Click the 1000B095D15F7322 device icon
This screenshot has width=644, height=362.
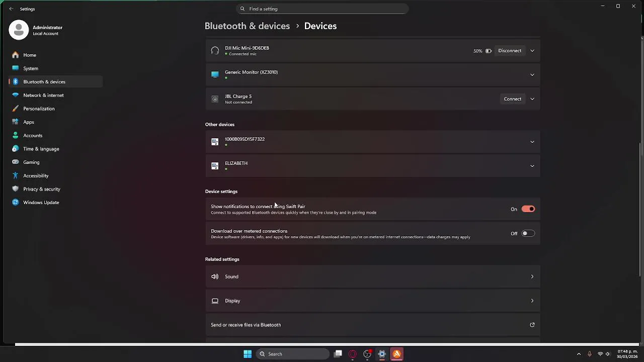[215, 142]
